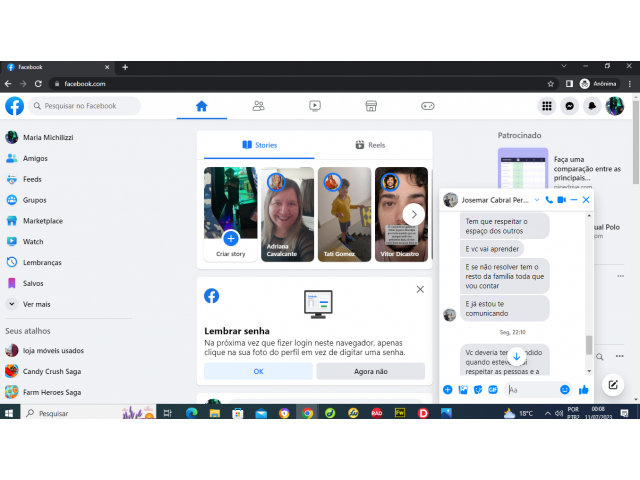Click the 'Agora não' button
This screenshot has width=640, height=480.
(x=370, y=371)
